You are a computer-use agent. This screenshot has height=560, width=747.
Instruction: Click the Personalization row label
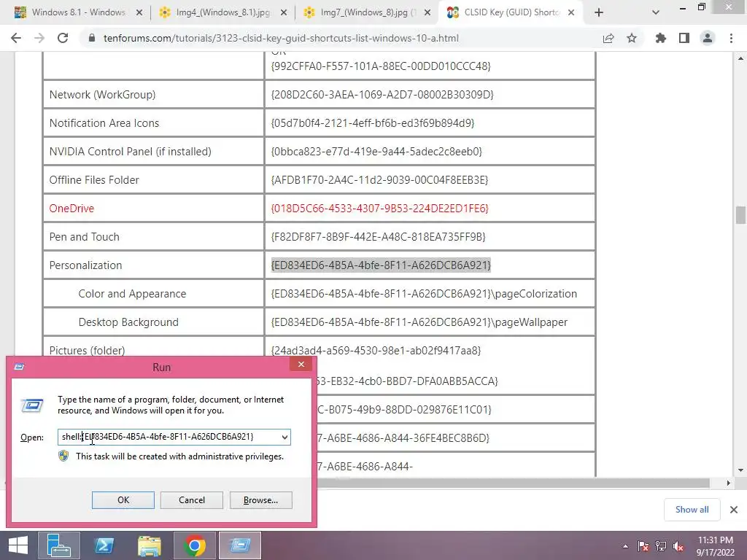[85, 265]
